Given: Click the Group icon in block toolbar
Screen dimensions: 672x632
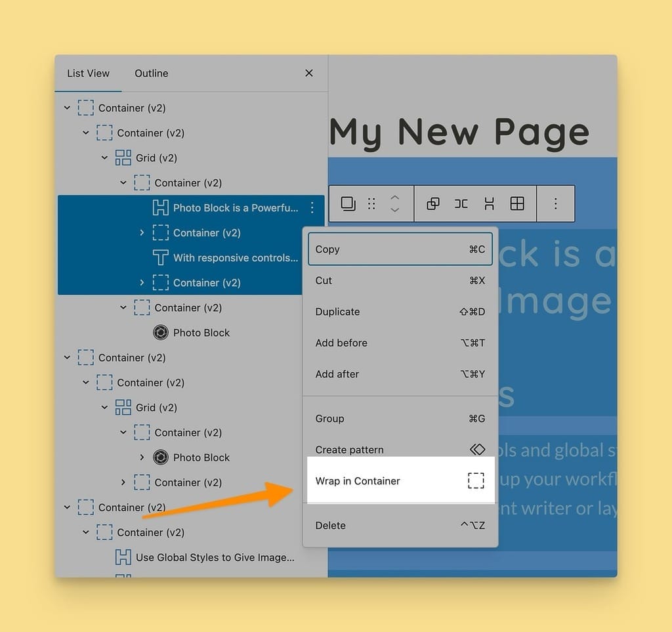Looking at the screenshot, I should 433,203.
